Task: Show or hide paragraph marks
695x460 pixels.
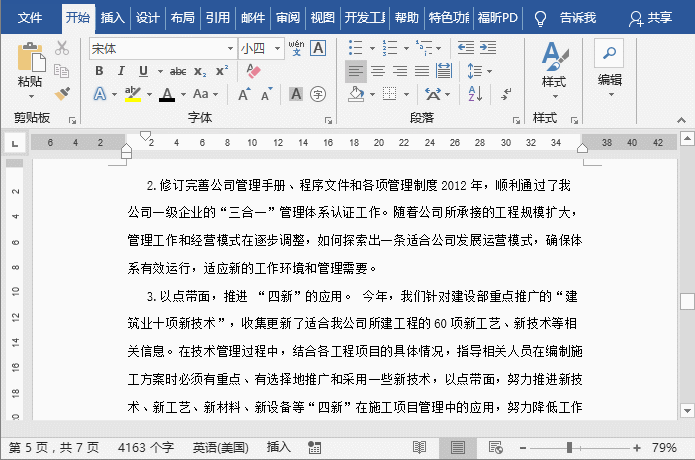Action: [506, 94]
